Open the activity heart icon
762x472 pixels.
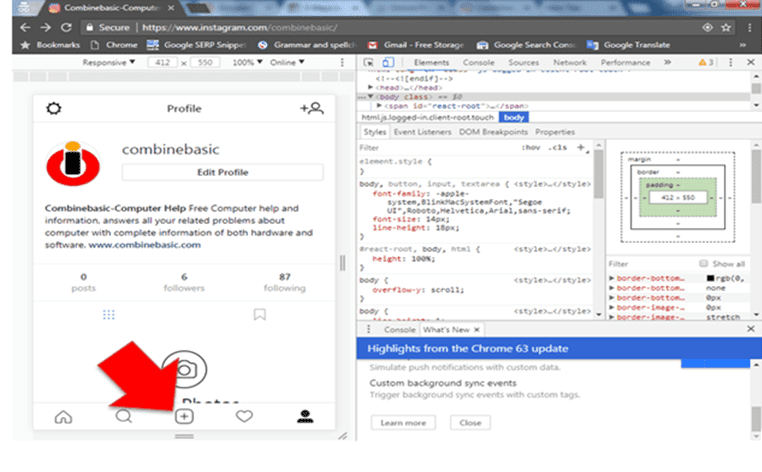click(244, 416)
